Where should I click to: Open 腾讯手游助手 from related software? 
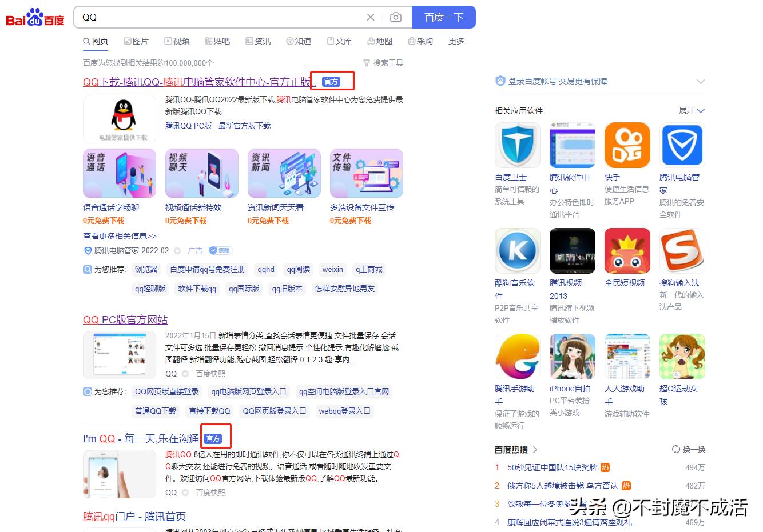pos(517,356)
